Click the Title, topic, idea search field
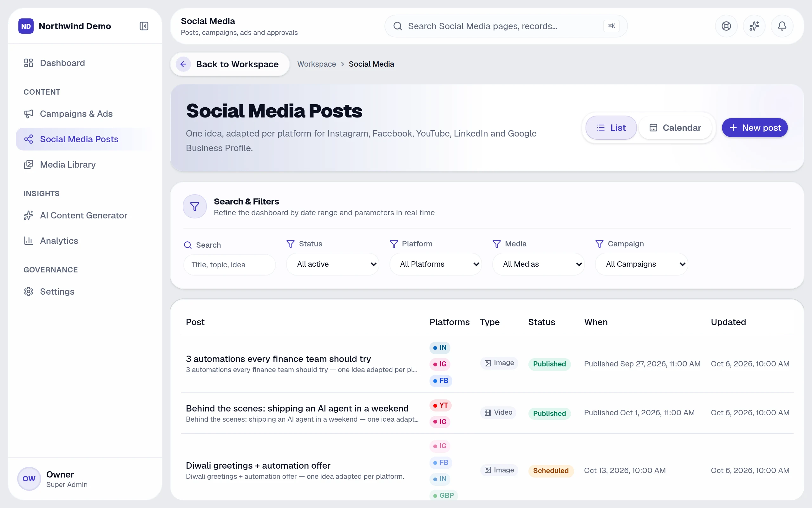This screenshot has width=812, height=508. pos(230,265)
